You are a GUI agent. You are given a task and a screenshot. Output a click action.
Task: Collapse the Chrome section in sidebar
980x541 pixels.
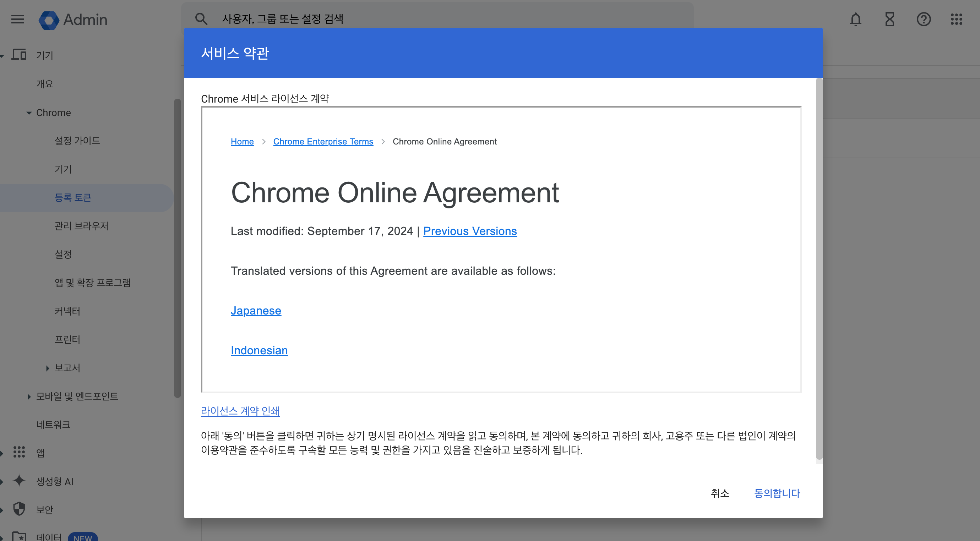(x=29, y=113)
